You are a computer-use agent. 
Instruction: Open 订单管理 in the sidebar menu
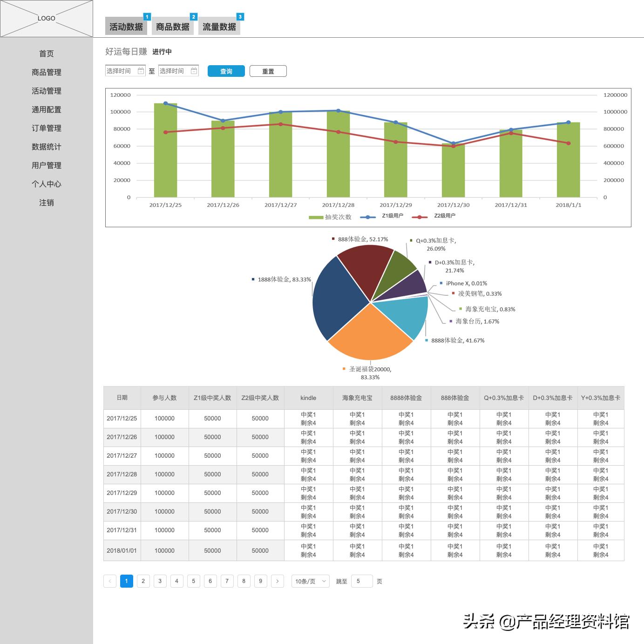(46, 128)
